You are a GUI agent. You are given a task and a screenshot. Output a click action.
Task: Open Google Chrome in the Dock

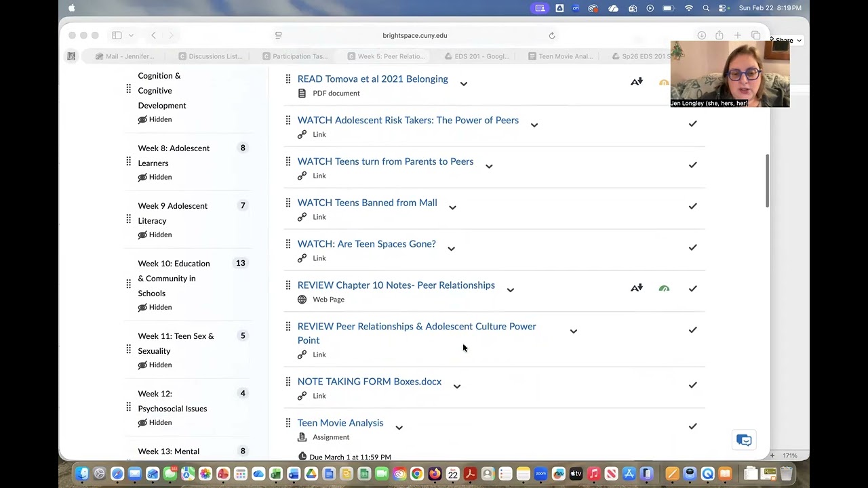click(x=417, y=474)
